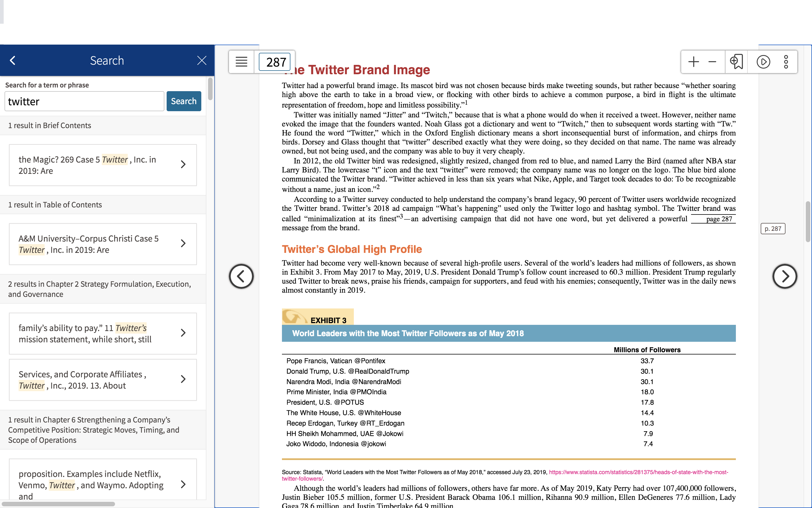Start read-aloud playback
Image resolution: width=812 pixels, height=508 pixels.
click(x=763, y=62)
